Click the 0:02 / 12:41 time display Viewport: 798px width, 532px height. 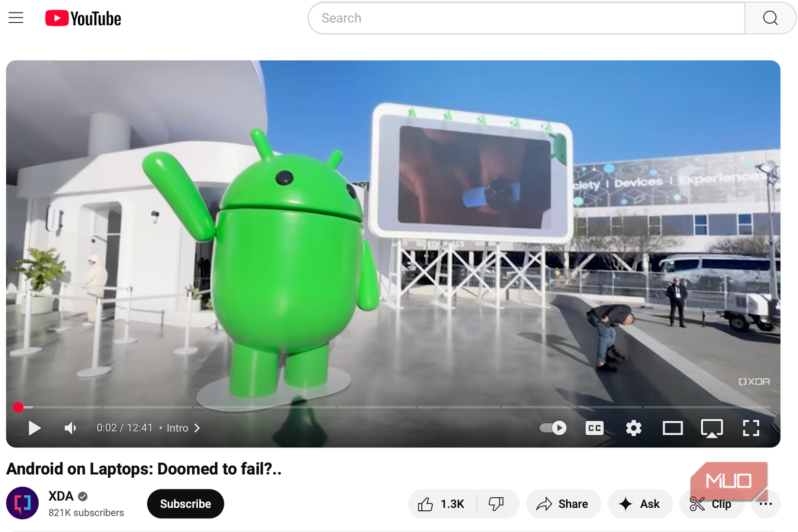[x=125, y=428]
